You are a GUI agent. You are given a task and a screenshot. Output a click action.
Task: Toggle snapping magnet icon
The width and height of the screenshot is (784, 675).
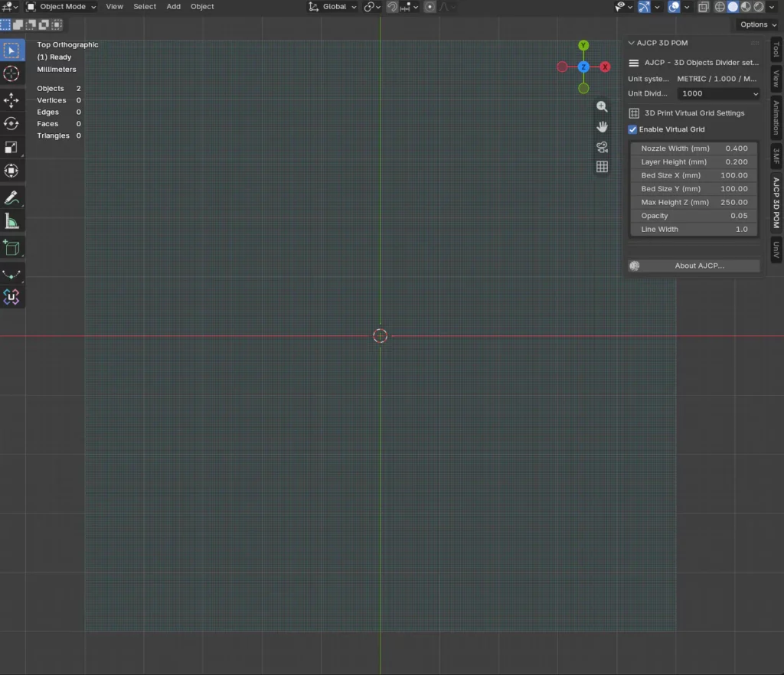[x=393, y=6]
